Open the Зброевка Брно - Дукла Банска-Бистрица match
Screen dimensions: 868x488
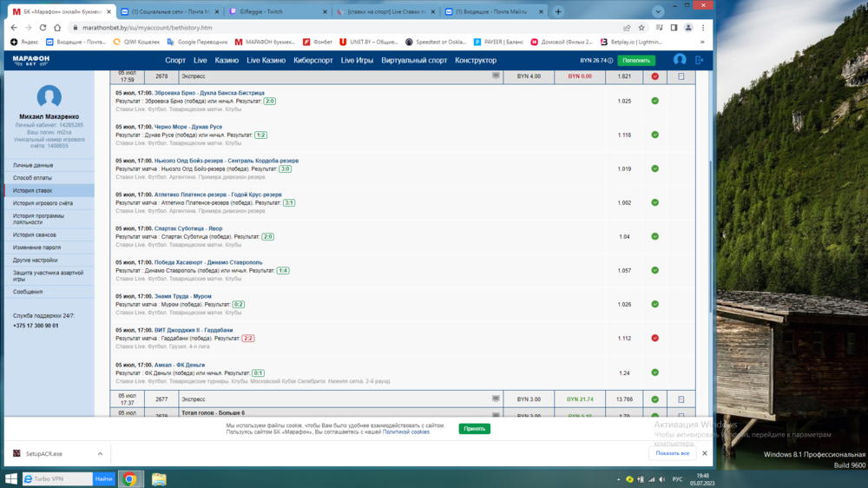(x=209, y=93)
